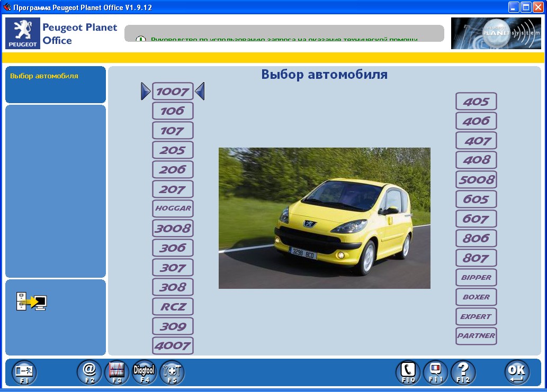Pick the 207 vehicle

coord(173,189)
